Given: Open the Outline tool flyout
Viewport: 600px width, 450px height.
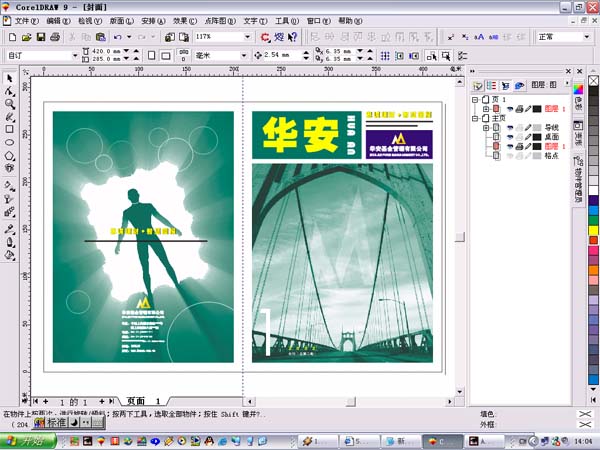Looking at the screenshot, I should pos(10,242).
